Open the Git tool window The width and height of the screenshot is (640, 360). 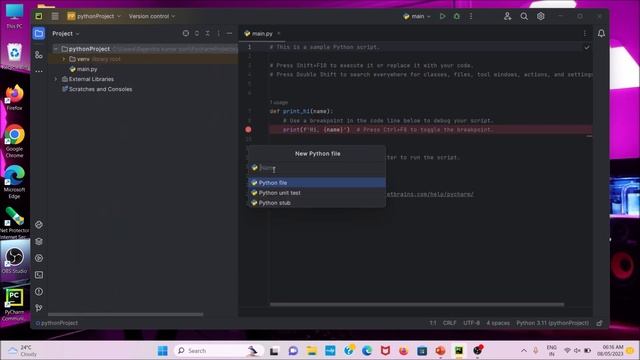click(39, 308)
